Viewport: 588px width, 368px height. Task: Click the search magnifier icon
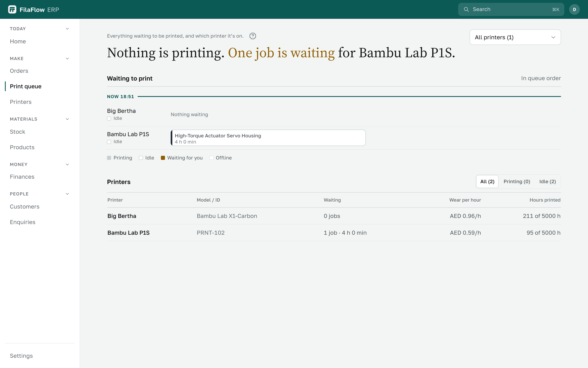466,9
